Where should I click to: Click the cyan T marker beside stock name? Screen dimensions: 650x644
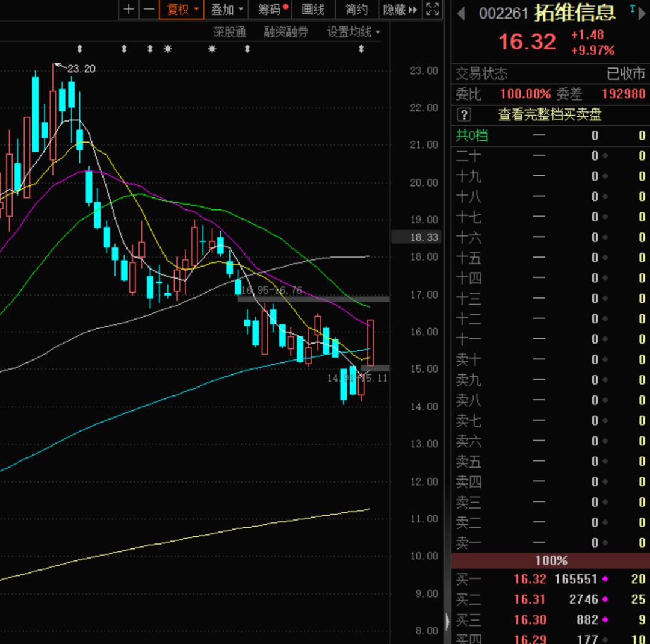[632, 8]
